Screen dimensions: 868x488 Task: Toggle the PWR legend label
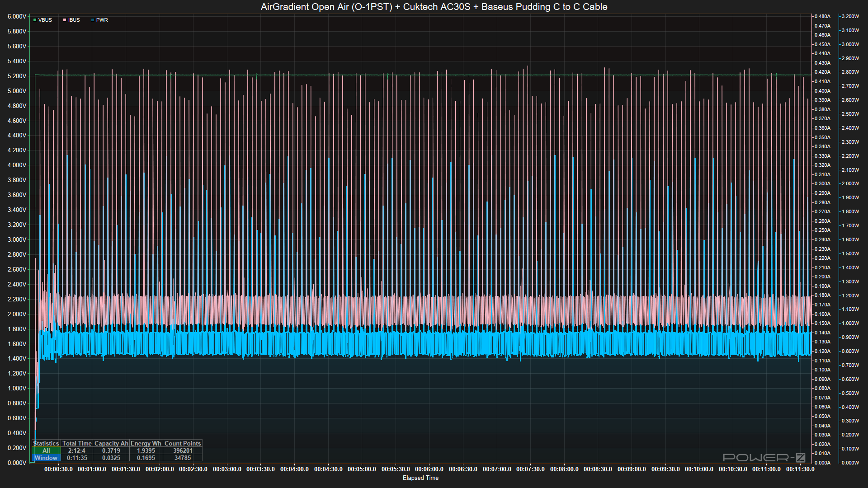point(102,20)
